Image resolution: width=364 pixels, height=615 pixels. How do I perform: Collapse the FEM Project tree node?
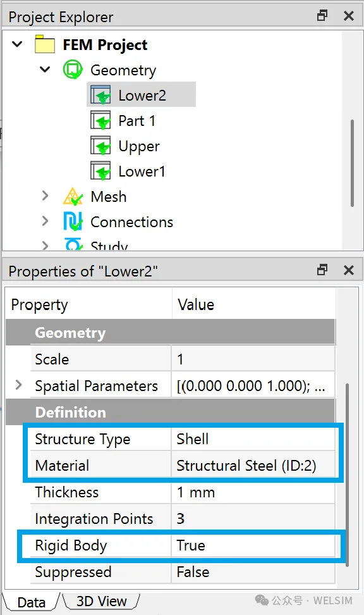coord(17,44)
